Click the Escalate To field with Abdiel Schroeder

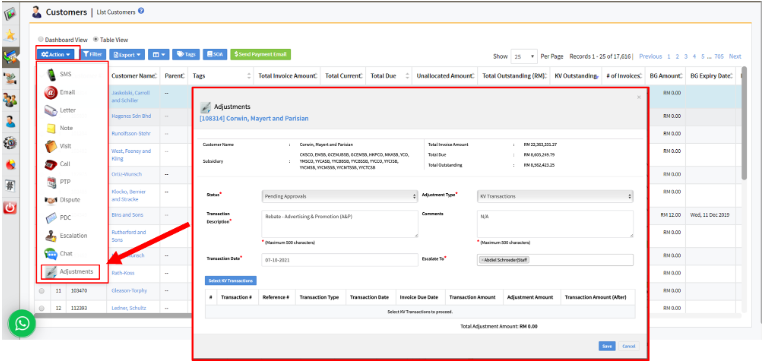point(555,260)
